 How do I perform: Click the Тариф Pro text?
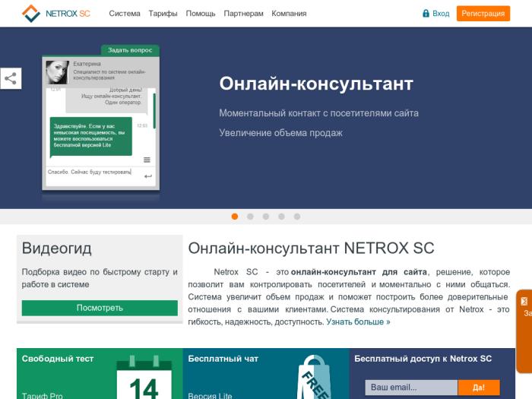[x=43, y=396]
